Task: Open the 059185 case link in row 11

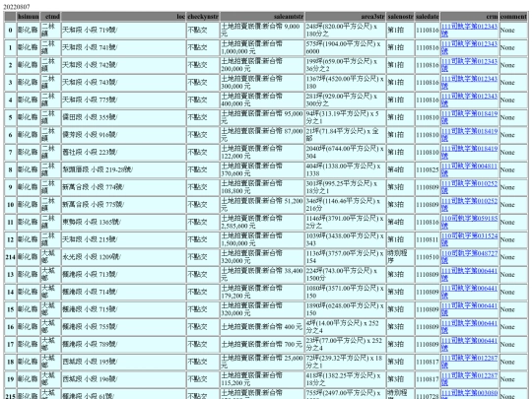Action: [x=469, y=223]
